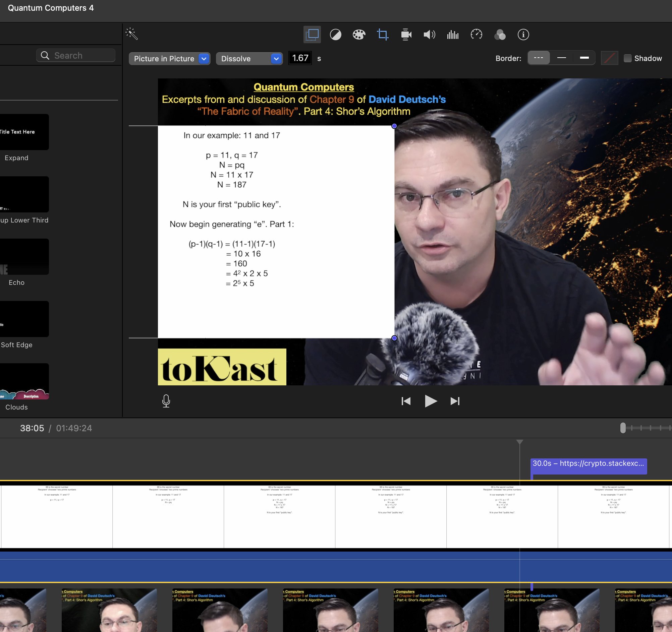Viewport: 672px width, 632px height.
Task: Start voiceover recording with the microphone icon
Action: coord(166,401)
